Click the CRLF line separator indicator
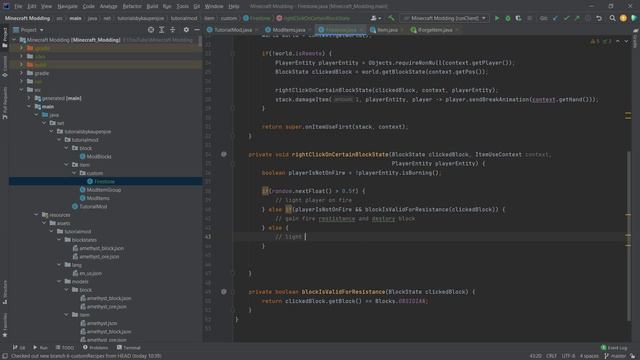The height and width of the screenshot is (360, 640). coord(551,356)
